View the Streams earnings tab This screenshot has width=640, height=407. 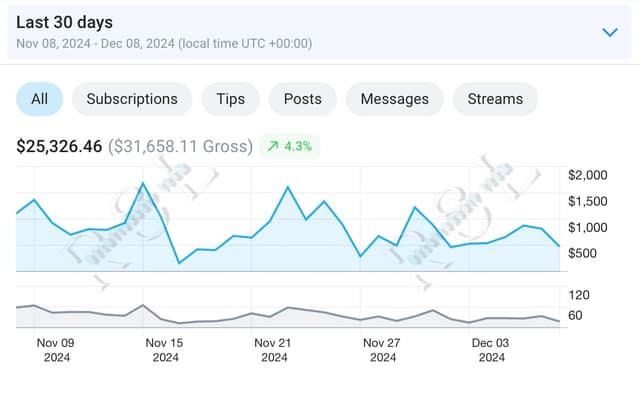pyautogui.click(x=495, y=99)
